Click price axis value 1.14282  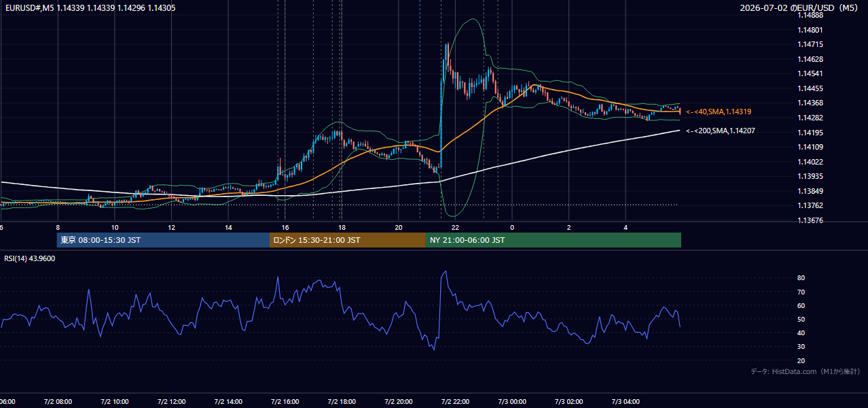(810, 118)
